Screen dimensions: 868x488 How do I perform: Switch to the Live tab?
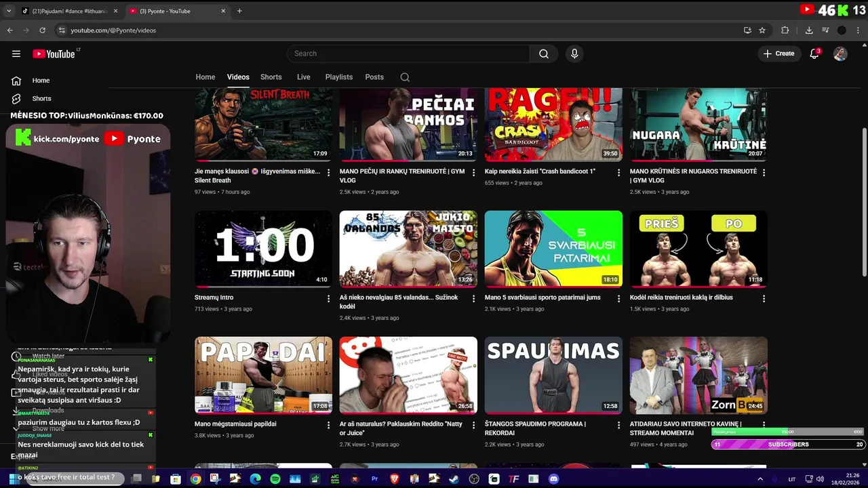[304, 77]
